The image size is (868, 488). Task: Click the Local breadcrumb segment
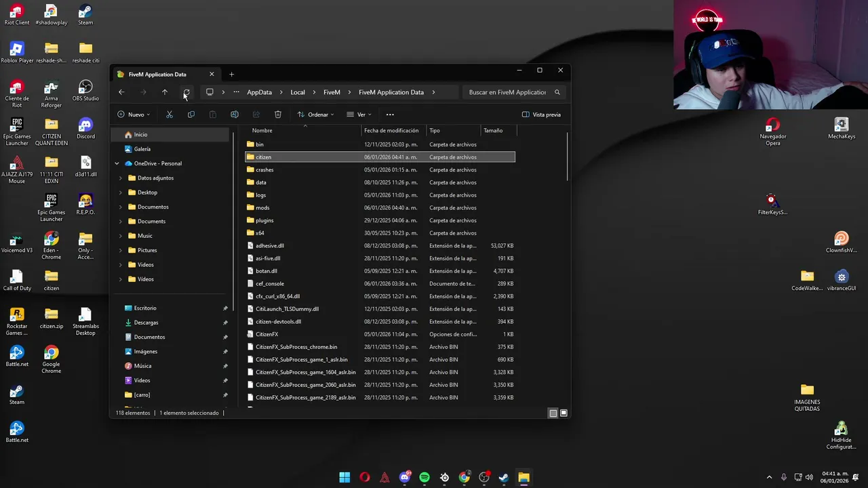click(x=298, y=92)
